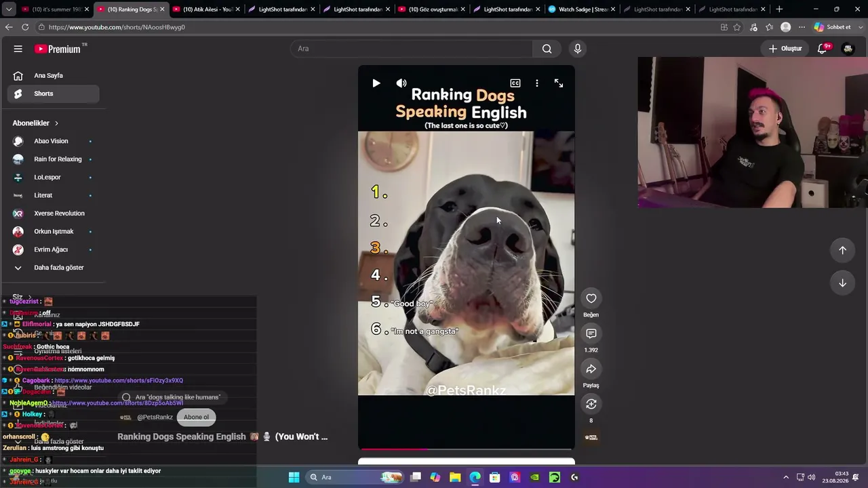Open the Literat channel

(53, 195)
